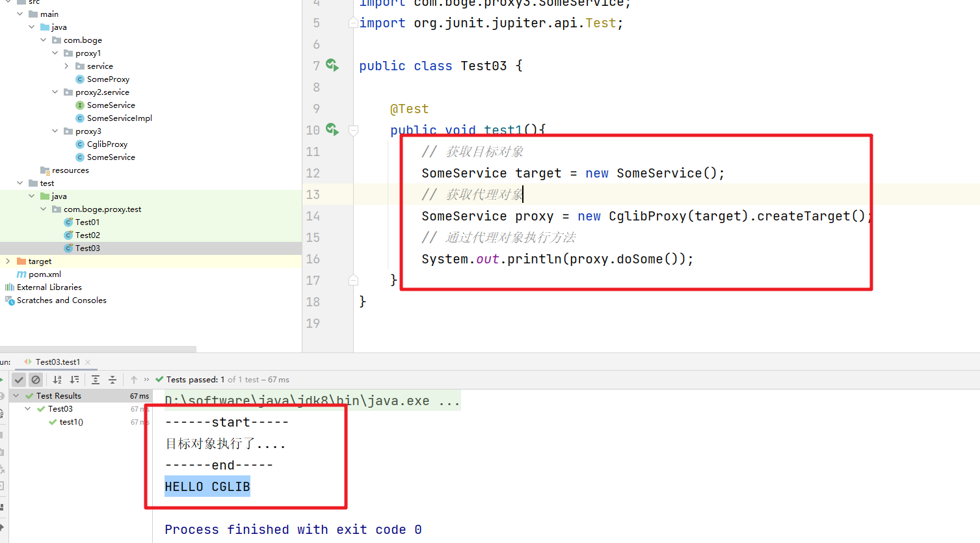Image resolution: width=980 pixels, height=543 pixels.
Task: Click the highlighted HELLO CGLIB console output
Action: pyautogui.click(x=207, y=486)
